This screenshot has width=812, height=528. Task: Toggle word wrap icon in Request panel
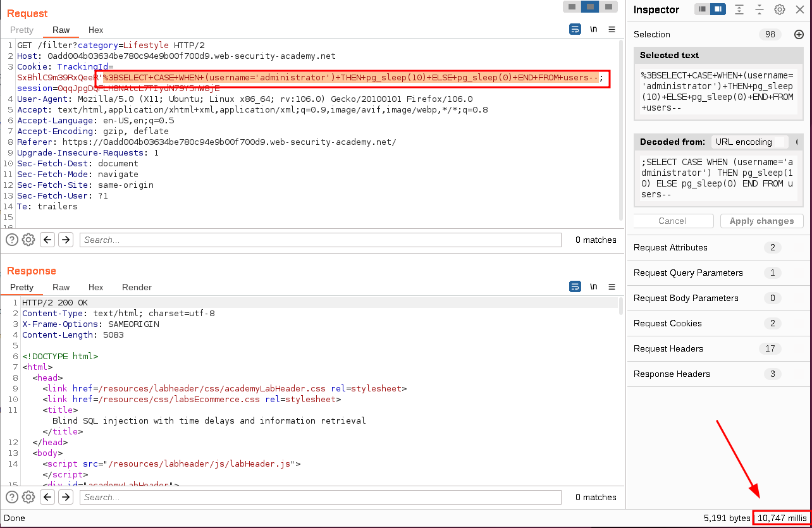(575, 30)
